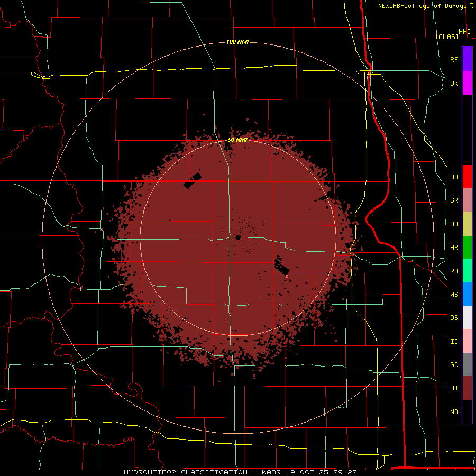Image resolution: width=476 pixels, height=476 pixels.
Task: Click 'HYDROMETEOR CLASSIFICATION' in the bottom caption
Action: [x=186, y=472]
